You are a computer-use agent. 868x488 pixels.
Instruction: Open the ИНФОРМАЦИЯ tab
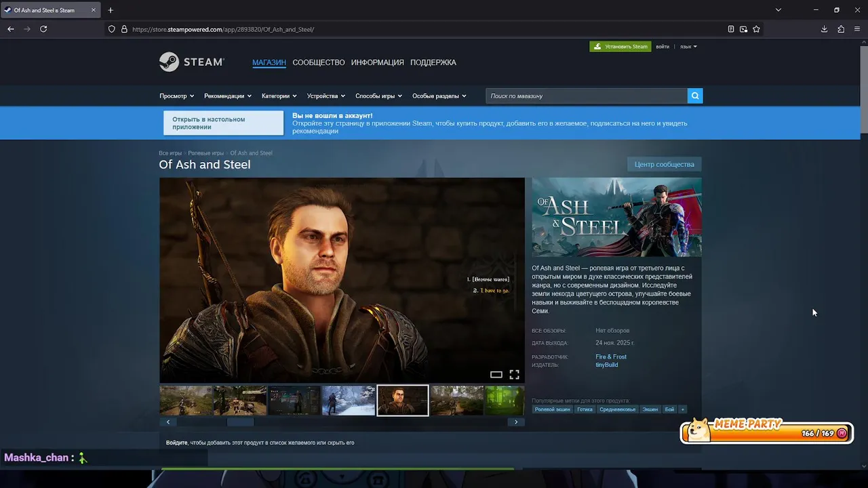pyautogui.click(x=377, y=62)
